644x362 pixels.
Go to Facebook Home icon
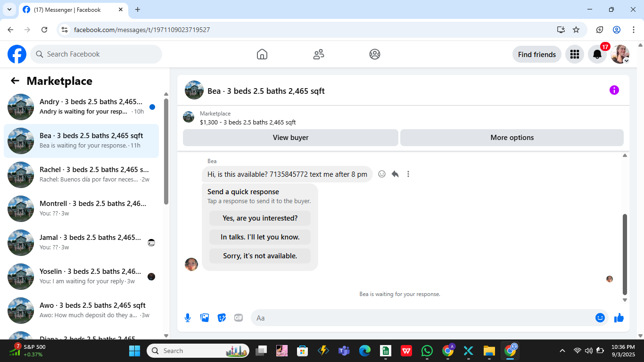click(x=262, y=54)
